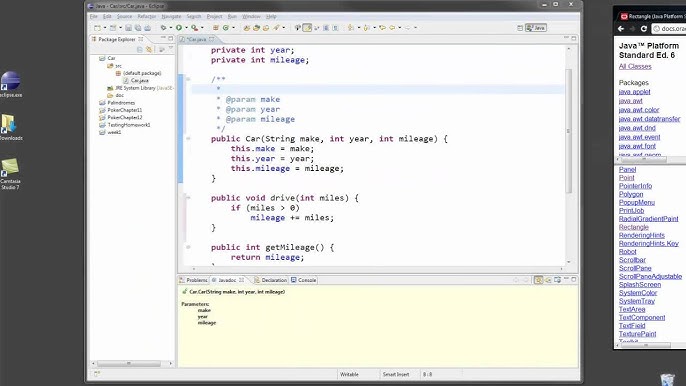
Task: Click the New Java Package icon
Action: coord(216,28)
